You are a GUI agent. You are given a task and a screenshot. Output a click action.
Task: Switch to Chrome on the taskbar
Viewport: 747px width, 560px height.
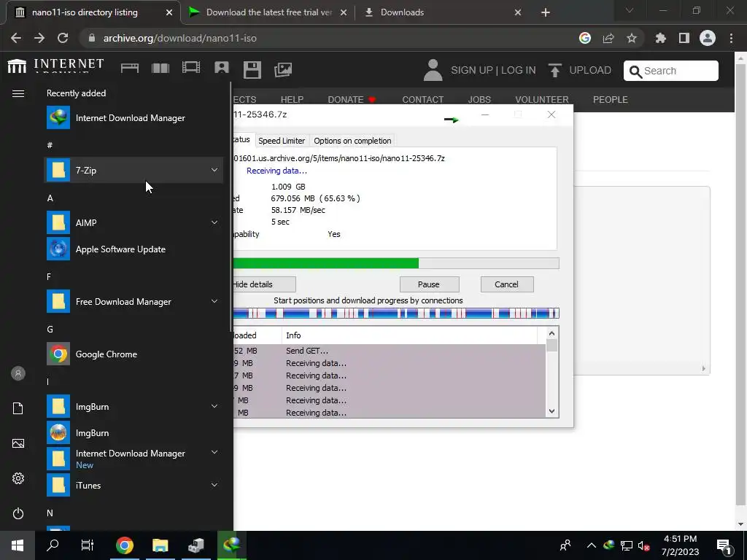click(x=124, y=545)
